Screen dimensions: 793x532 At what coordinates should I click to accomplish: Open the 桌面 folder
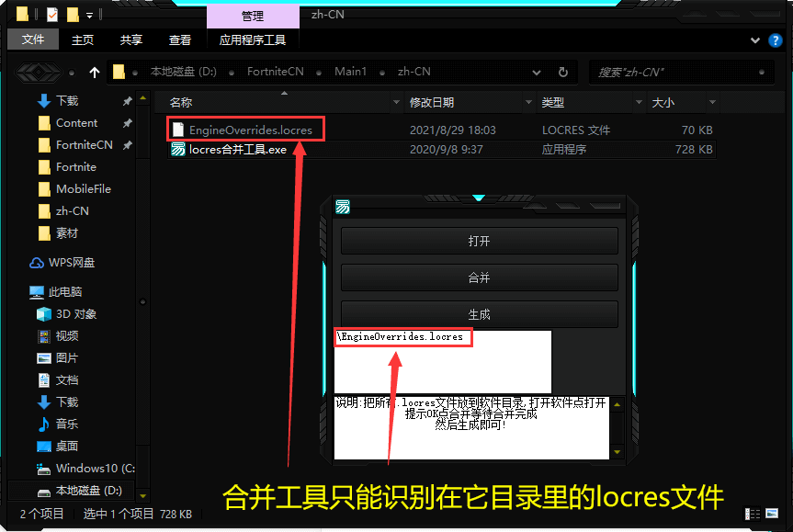(67, 446)
